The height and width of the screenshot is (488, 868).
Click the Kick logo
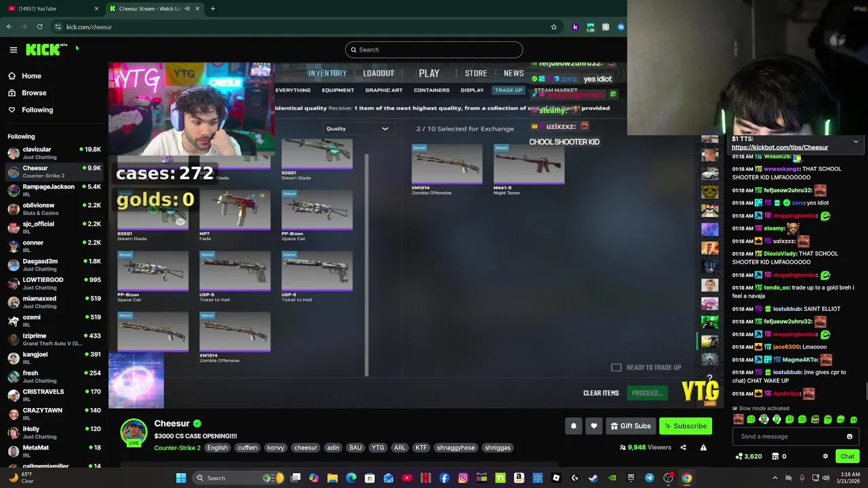46,49
